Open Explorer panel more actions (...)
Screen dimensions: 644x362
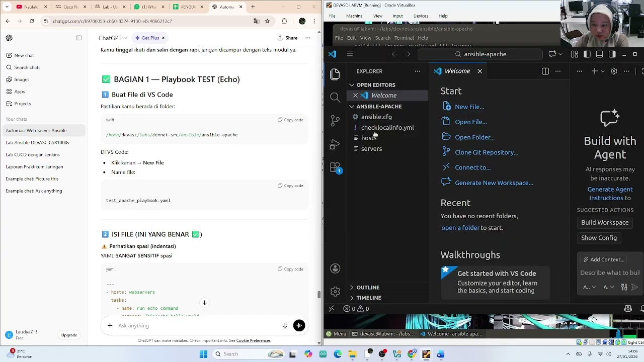tap(417, 71)
